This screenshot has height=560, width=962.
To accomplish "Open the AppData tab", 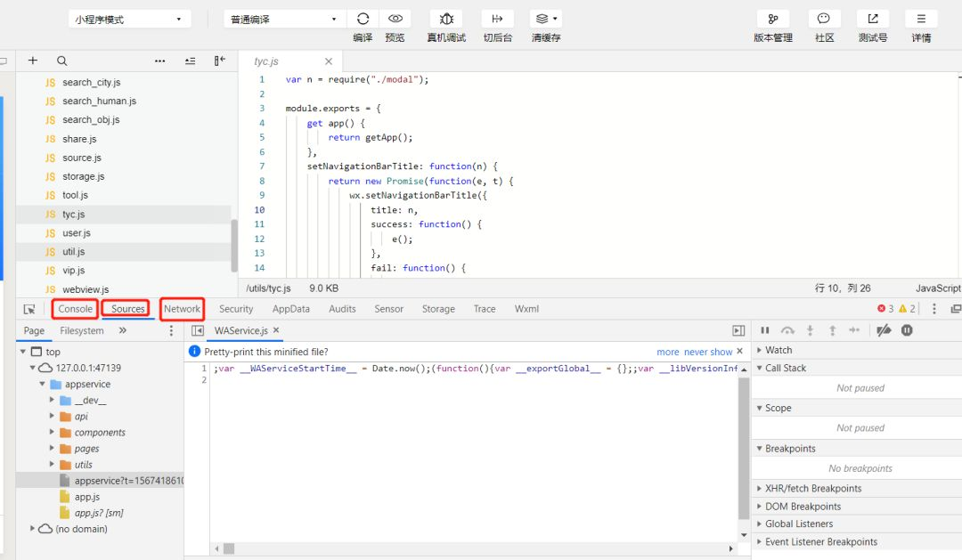I will [x=290, y=309].
